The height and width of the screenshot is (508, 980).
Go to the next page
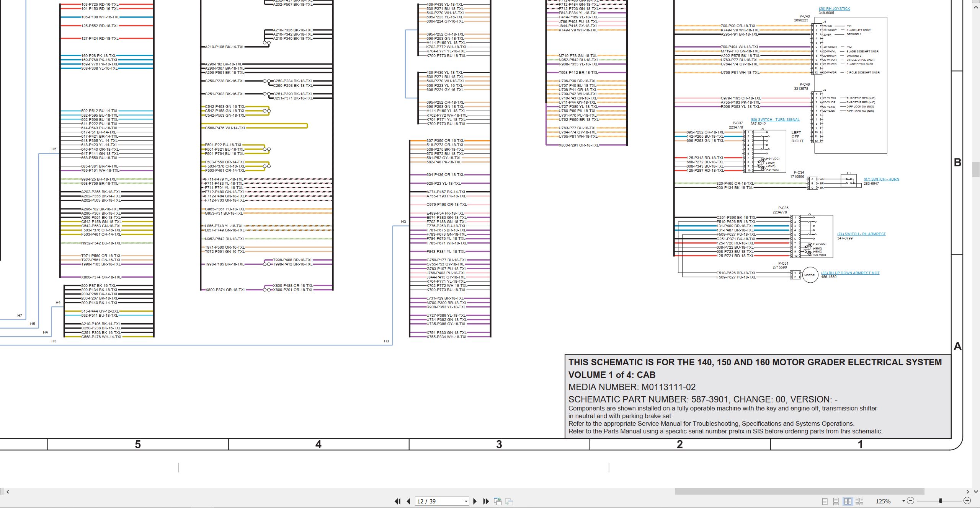coord(475,501)
